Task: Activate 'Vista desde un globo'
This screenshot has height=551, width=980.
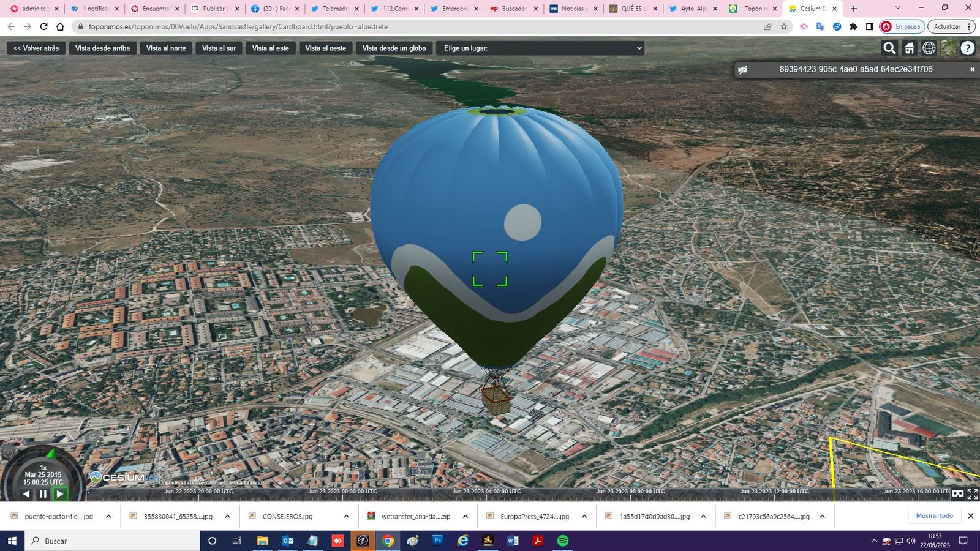Action: pos(394,48)
